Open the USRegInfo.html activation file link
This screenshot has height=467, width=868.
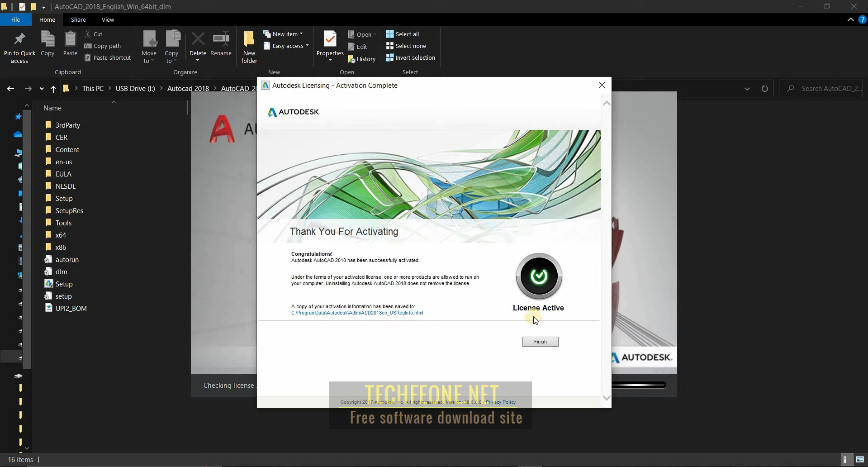pos(357,313)
